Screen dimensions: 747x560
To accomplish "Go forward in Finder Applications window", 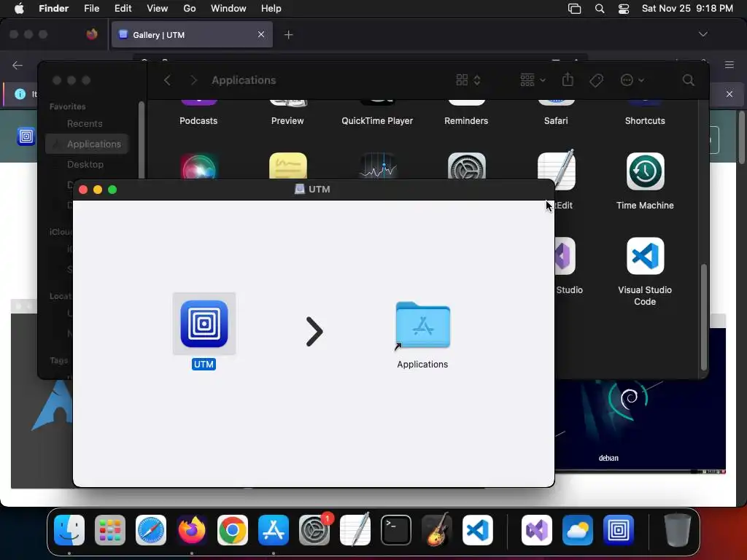I will 193,80.
